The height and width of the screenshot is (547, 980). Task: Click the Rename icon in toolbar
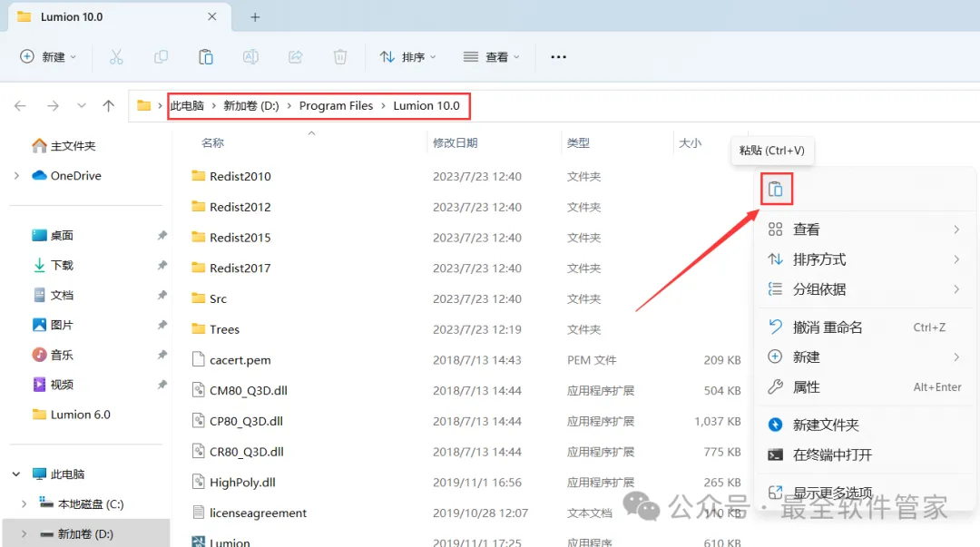coord(250,57)
